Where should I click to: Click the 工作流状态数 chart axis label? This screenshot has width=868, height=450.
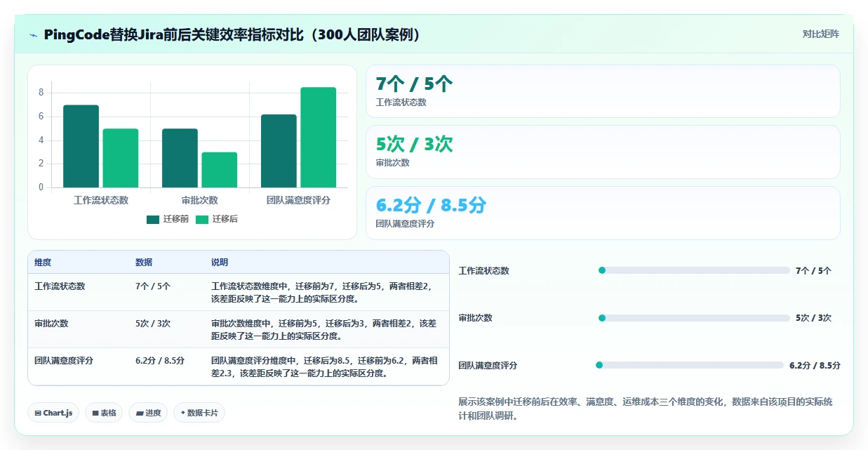click(x=101, y=200)
